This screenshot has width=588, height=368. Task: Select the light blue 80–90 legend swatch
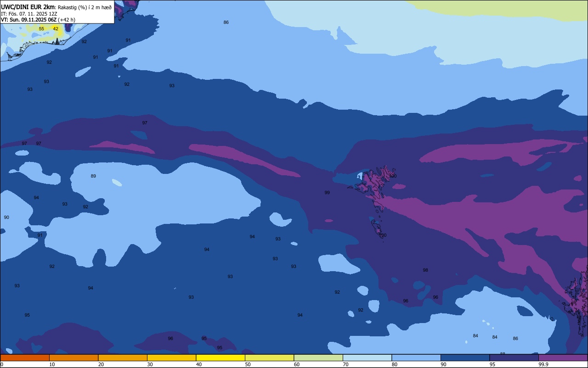(x=416, y=357)
